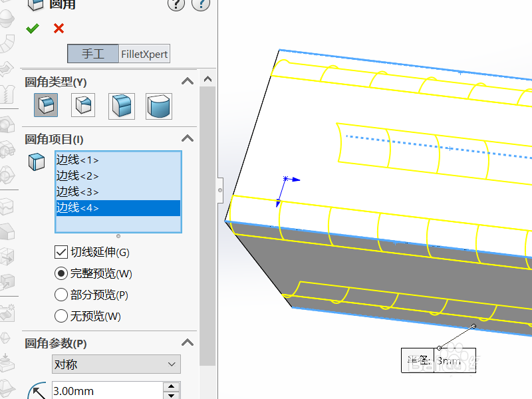Screen dimensions: 532x399
Task: Click the green checkmark to accept the fillet
Action: (32, 29)
